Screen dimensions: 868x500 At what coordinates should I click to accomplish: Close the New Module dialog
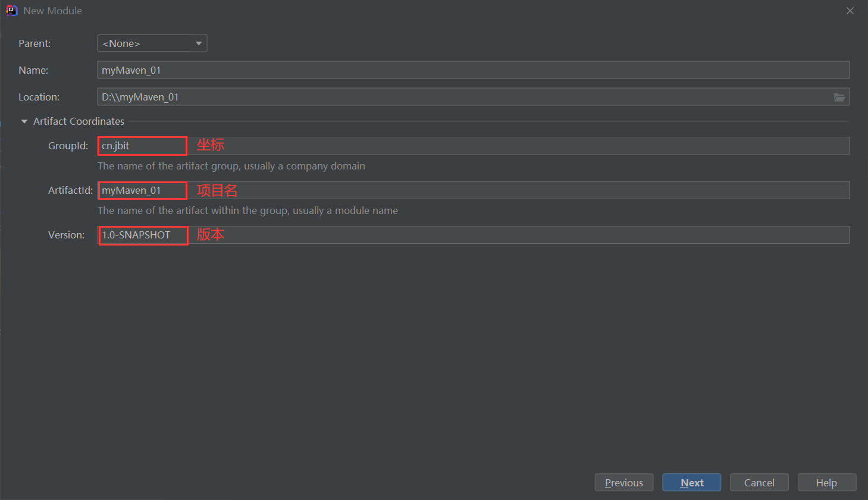[x=850, y=11]
